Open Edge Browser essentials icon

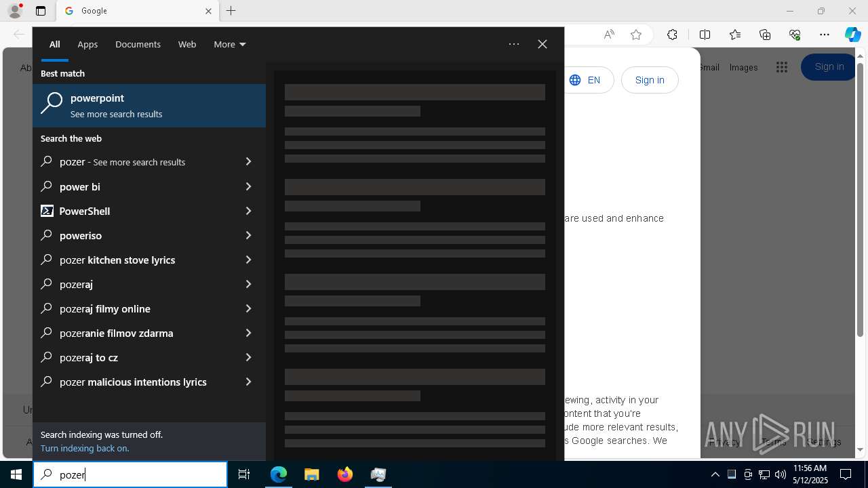click(x=795, y=35)
